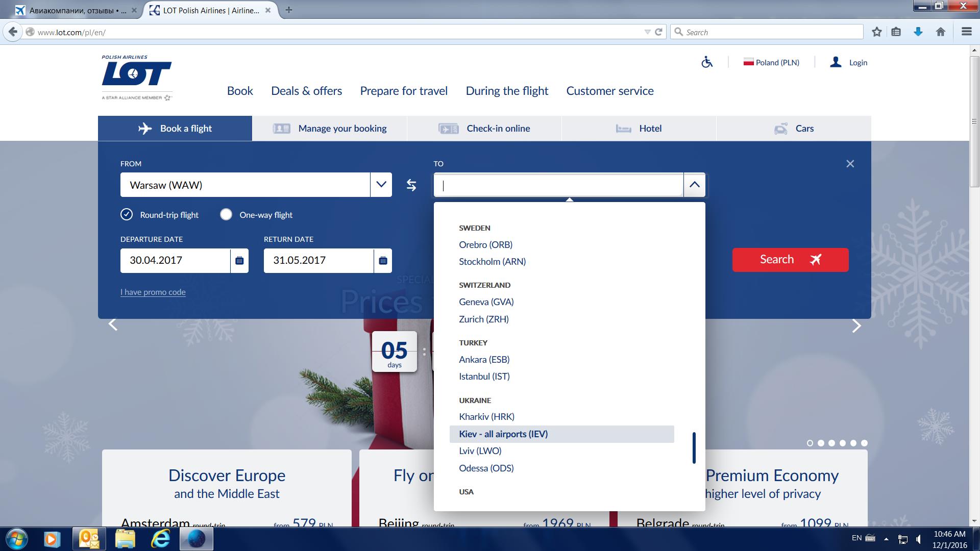Click the I have promo code link
980x551 pixels.
[153, 292]
